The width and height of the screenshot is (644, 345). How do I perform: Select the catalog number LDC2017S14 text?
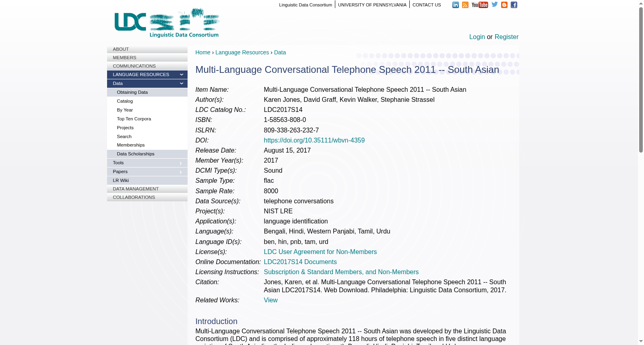tap(283, 110)
